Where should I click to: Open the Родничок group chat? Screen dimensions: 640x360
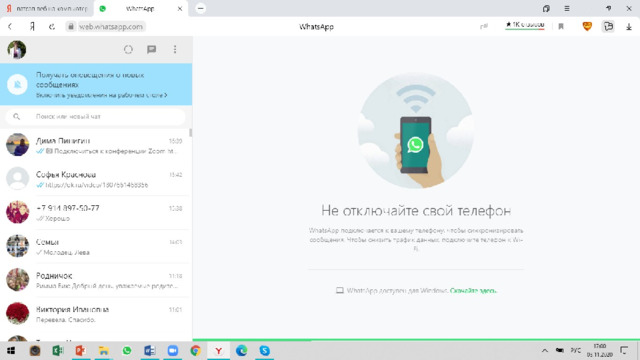pos(96,280)
